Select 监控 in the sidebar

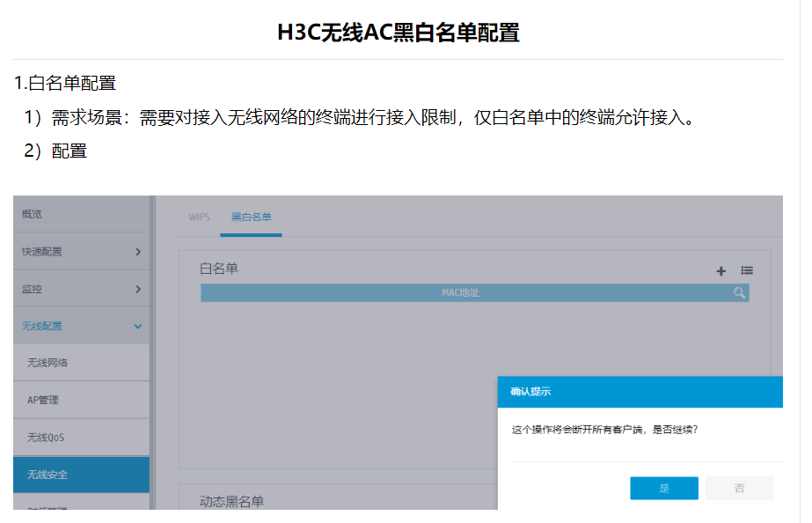[x=81, y=289]
